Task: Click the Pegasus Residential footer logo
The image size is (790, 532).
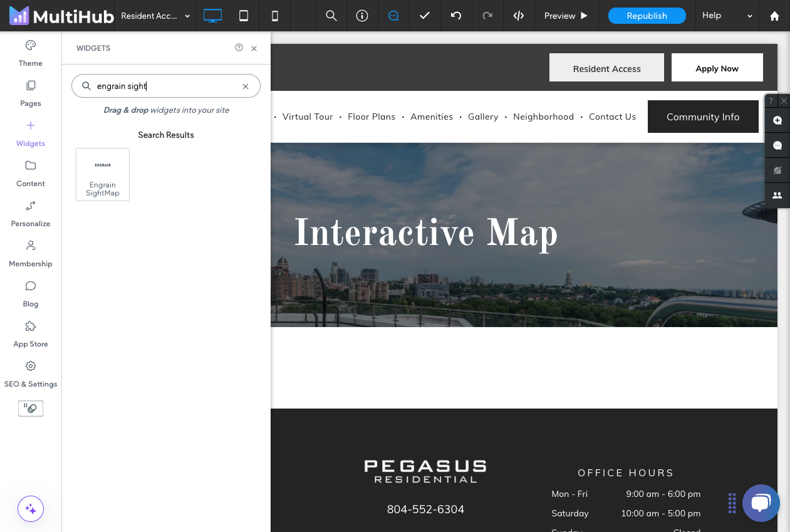Action: point(425,471)
